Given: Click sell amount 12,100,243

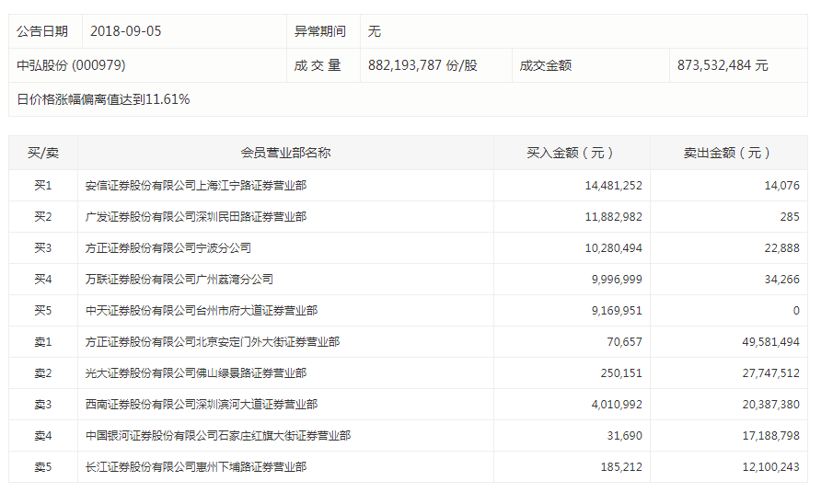Looking at the screenshot, I should (770, 467).
